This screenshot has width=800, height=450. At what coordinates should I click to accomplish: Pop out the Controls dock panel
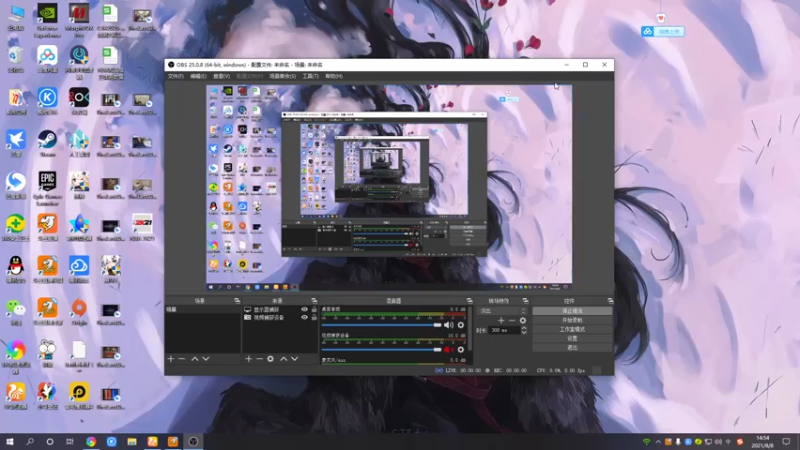[610, 301]
